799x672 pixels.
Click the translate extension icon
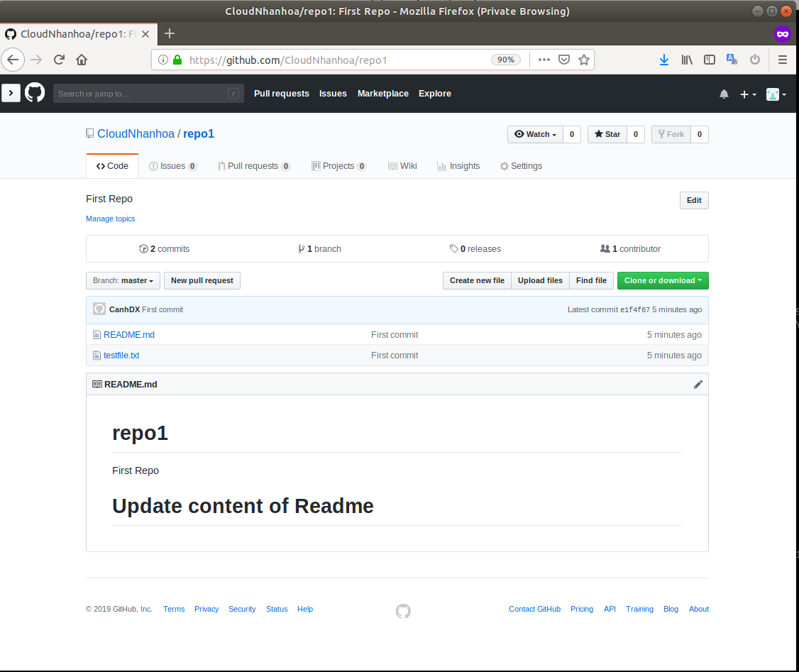[732, 60]
